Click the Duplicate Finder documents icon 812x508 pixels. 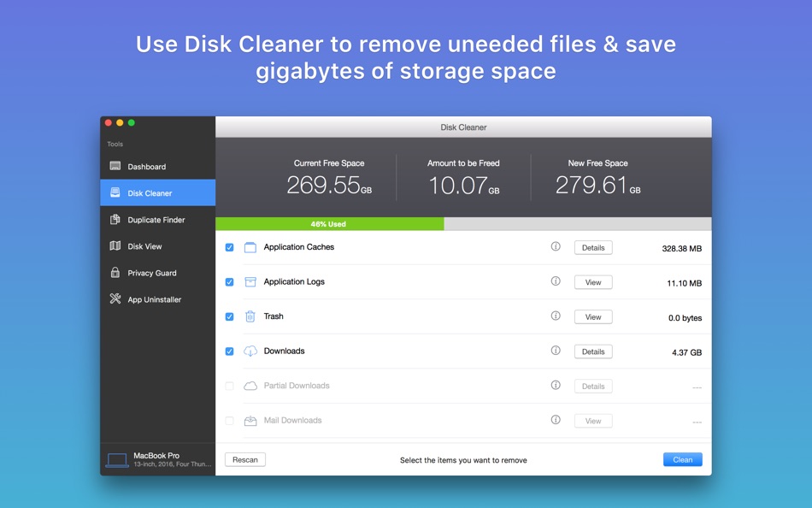[x=115, y=219]
